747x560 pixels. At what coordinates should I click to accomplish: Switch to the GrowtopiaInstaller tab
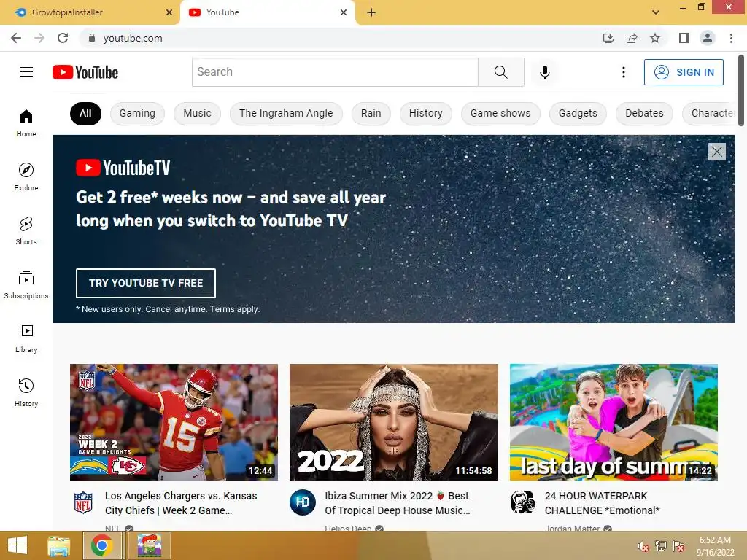[x=90, y=12]
